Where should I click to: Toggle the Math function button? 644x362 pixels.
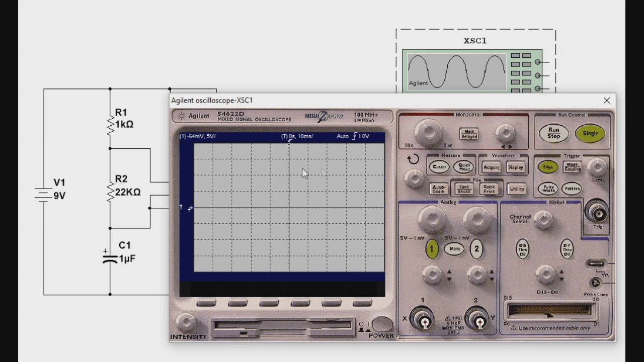(455, 249)
